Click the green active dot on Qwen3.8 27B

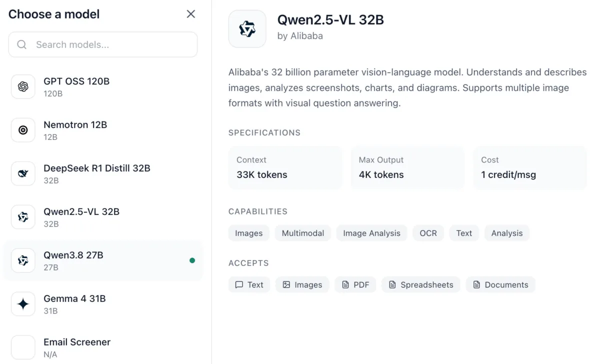[192, 260]
